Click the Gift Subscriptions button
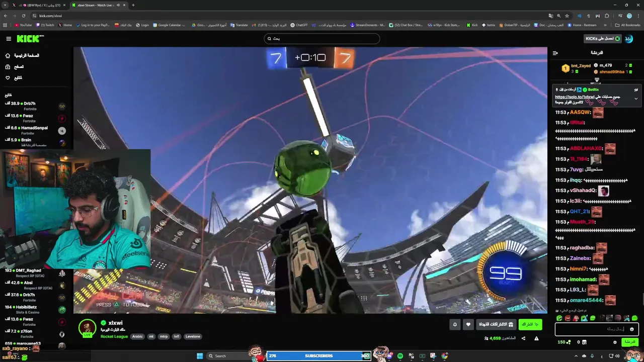 tap(496, 324)
